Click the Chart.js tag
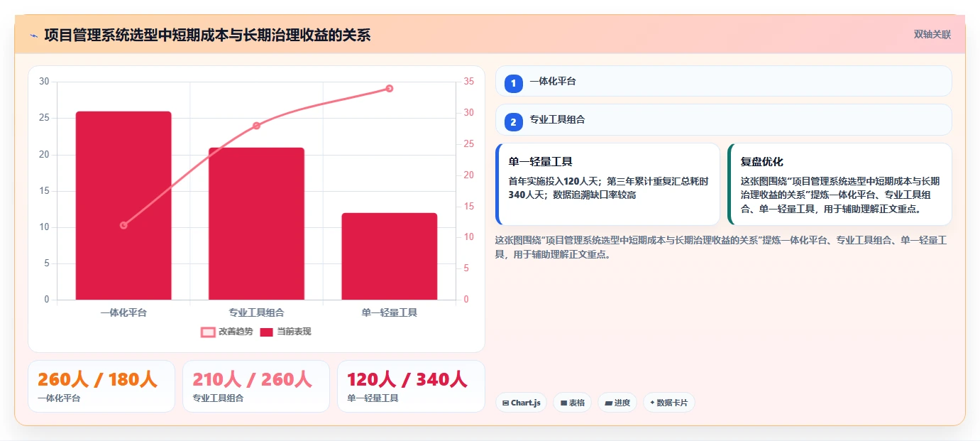The width and height of the screenshot is (980, 441). (x=521, y=403)
